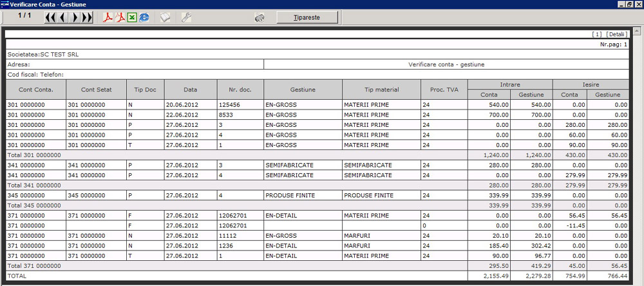
Task: Click the [Detalii] link
Action: coord(616,34)
